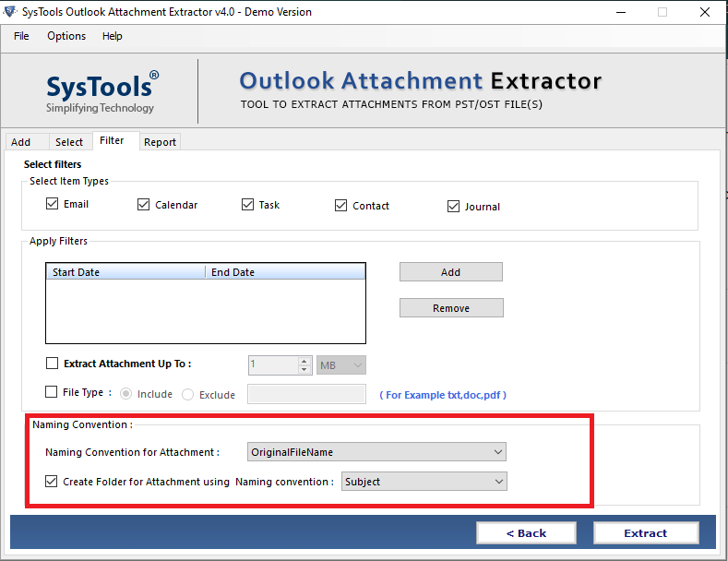
Task: Switch to the Report tab
Action: (x=160, y=142)
